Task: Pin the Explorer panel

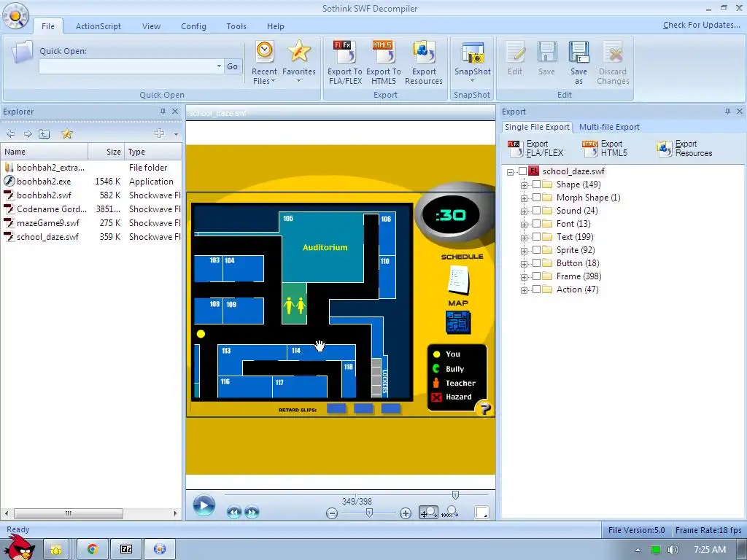Action: 163,112
